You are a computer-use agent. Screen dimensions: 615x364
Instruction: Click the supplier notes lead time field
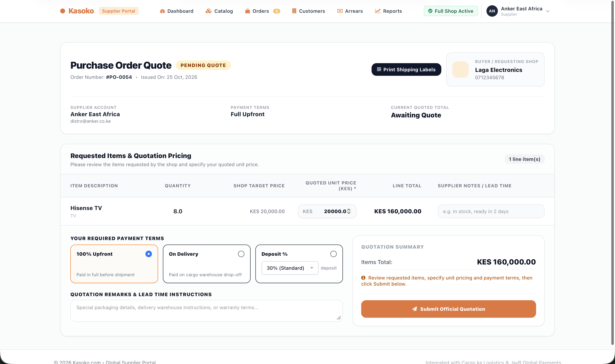[x=491, y=211]
